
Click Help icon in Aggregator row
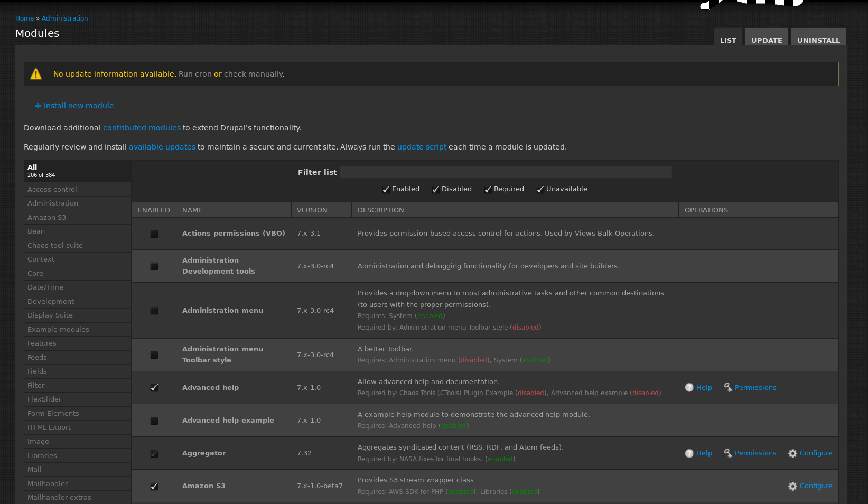689,453
